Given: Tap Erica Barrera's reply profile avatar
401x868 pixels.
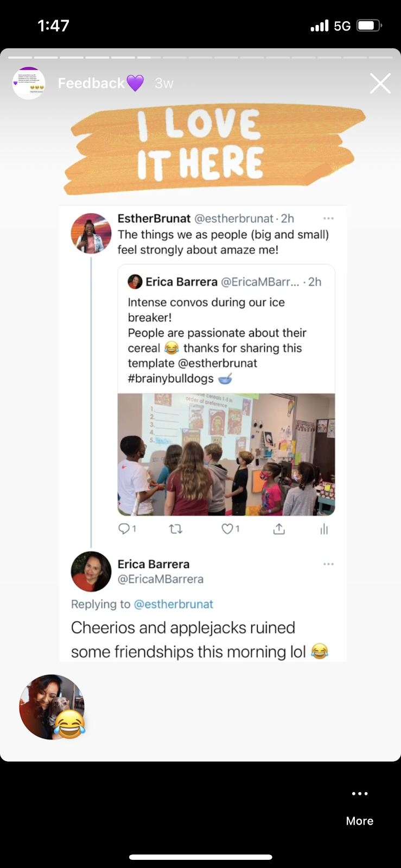Looking at the screenshot, I should coord(91,571).
